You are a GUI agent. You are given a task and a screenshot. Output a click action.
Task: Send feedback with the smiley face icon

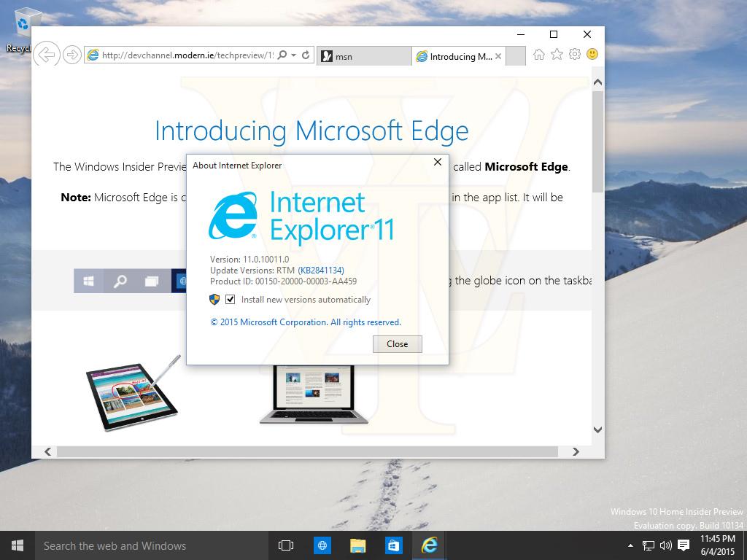[x=592, y=54]
